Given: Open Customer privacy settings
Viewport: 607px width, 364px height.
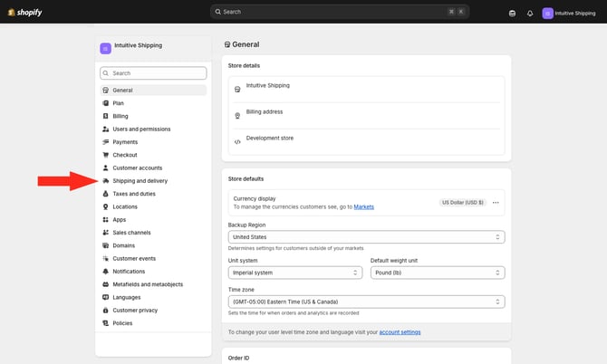Looking at the screenshot, I should coord(153,311).
